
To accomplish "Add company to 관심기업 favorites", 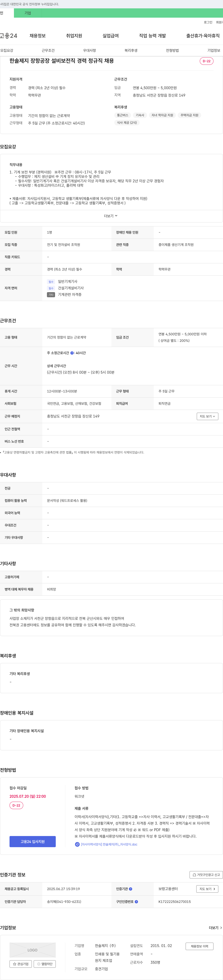I will (20, 964).
